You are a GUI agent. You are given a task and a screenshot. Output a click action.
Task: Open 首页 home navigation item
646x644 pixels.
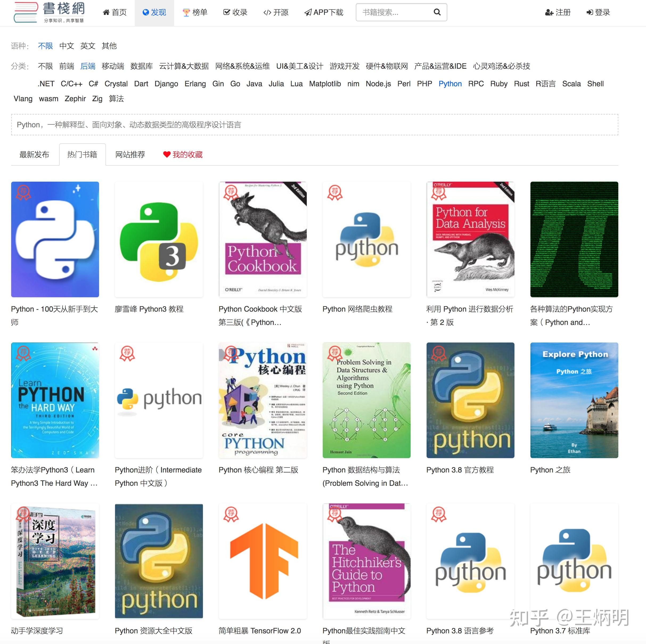point(115,12)
